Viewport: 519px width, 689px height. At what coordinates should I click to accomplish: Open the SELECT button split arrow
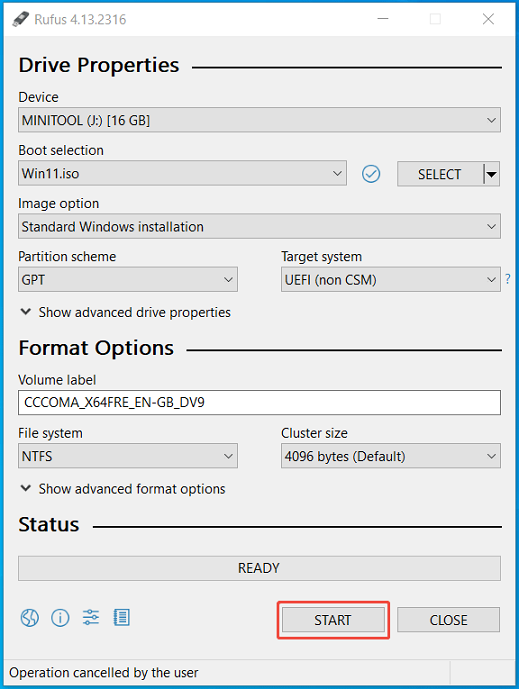click(x=492, y=174)
